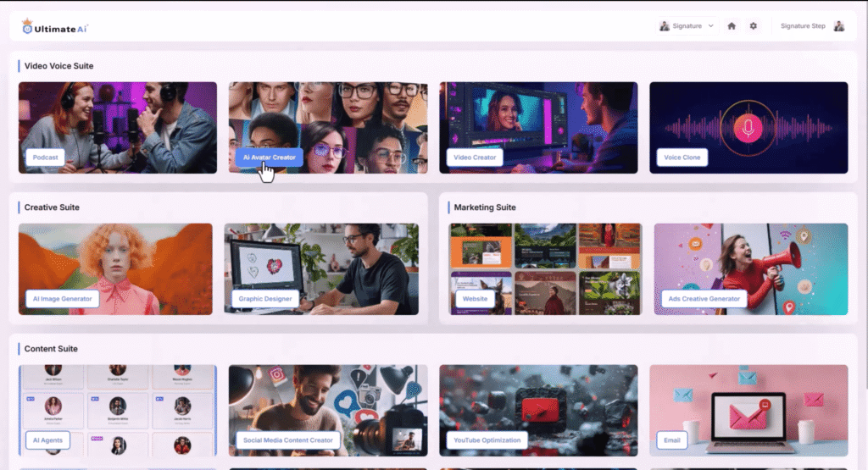Launch the Graphic Designer tool
Viewport: 868px width, 470px height.
point(267,299)
